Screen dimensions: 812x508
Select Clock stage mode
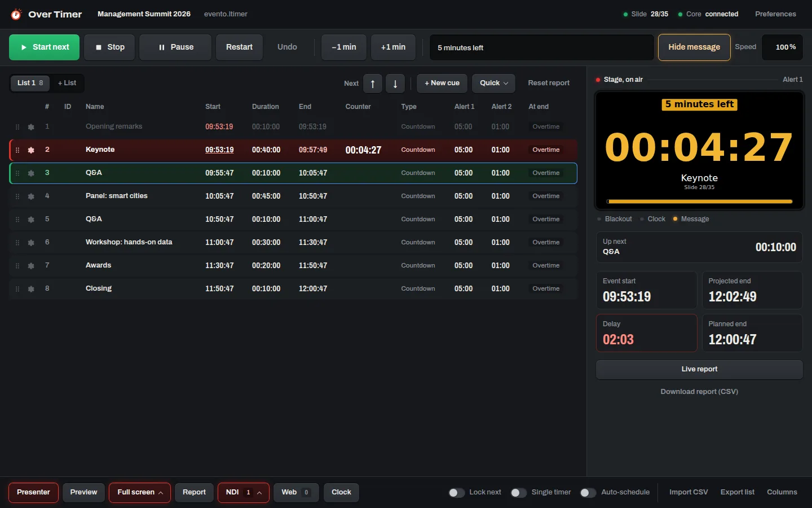tap(652, 219)
